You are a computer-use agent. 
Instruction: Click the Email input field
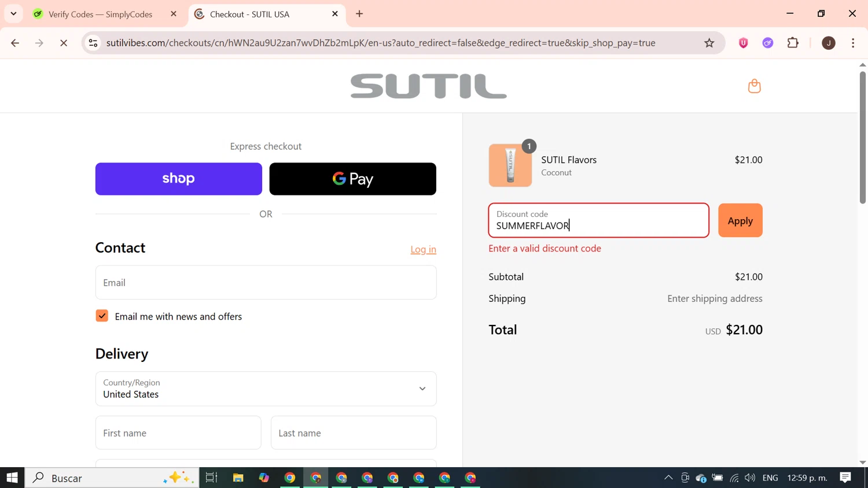pyautogui.click(x=266, y=282)
